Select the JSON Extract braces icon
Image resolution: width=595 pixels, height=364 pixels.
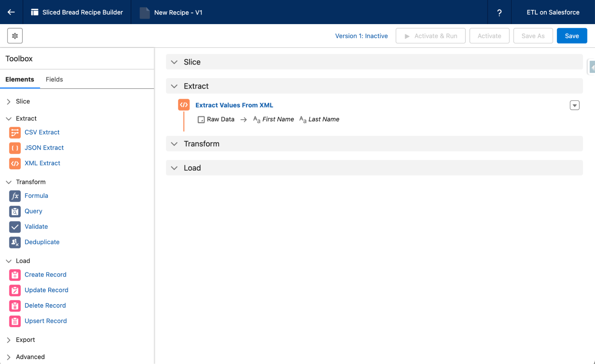pos(15,148)
